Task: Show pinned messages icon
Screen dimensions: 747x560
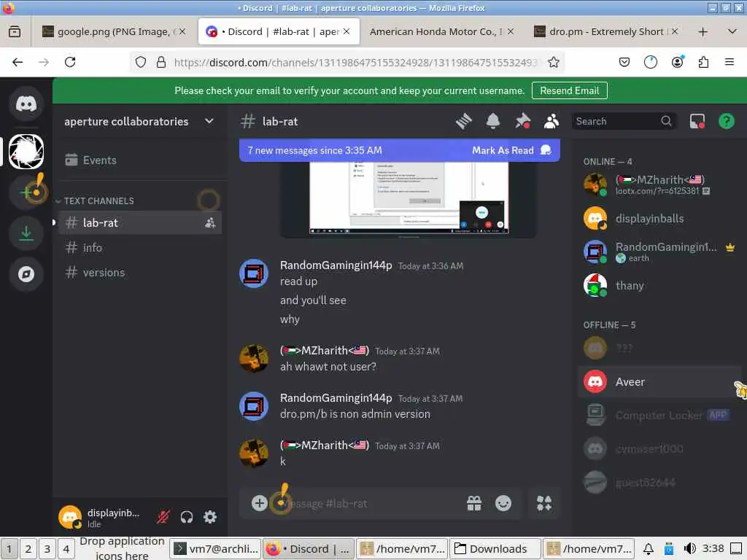Action: click(x=522, y=122)
